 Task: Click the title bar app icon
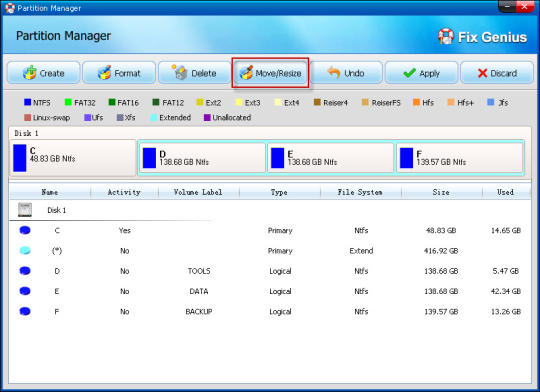click(10, 8)
